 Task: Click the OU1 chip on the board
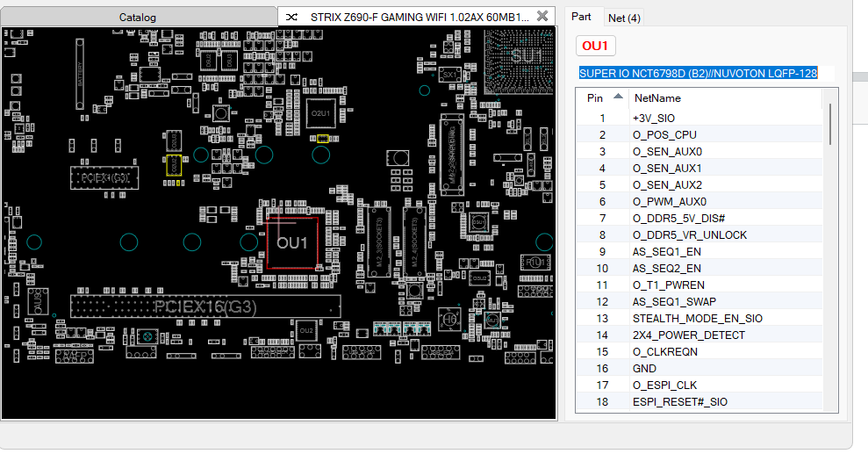pyautogui.click(x=292, y=242)
